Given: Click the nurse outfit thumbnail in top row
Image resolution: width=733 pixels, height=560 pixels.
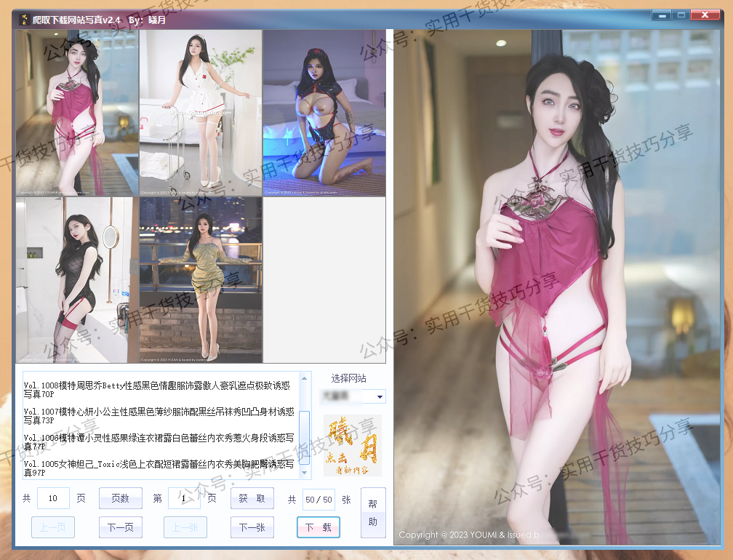Looking at the screenshot, I should [199, 113].
